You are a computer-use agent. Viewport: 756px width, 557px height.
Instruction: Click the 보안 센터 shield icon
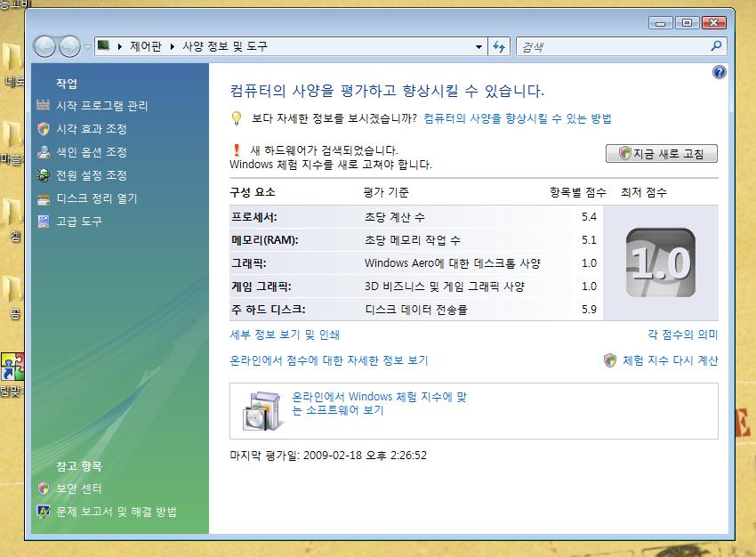[x=44, y=488]
